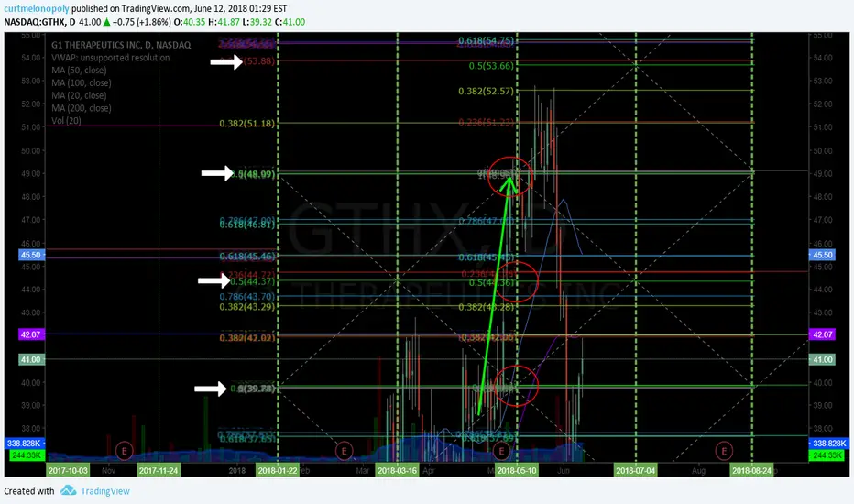Click the Aug month label on time axis
This screenshot has width=854, height=504.
point(698,470)
